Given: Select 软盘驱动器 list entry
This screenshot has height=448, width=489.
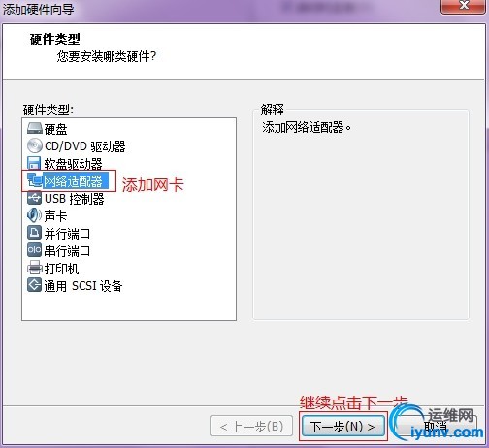Looking at the screenshot, I should click(73, 164).
